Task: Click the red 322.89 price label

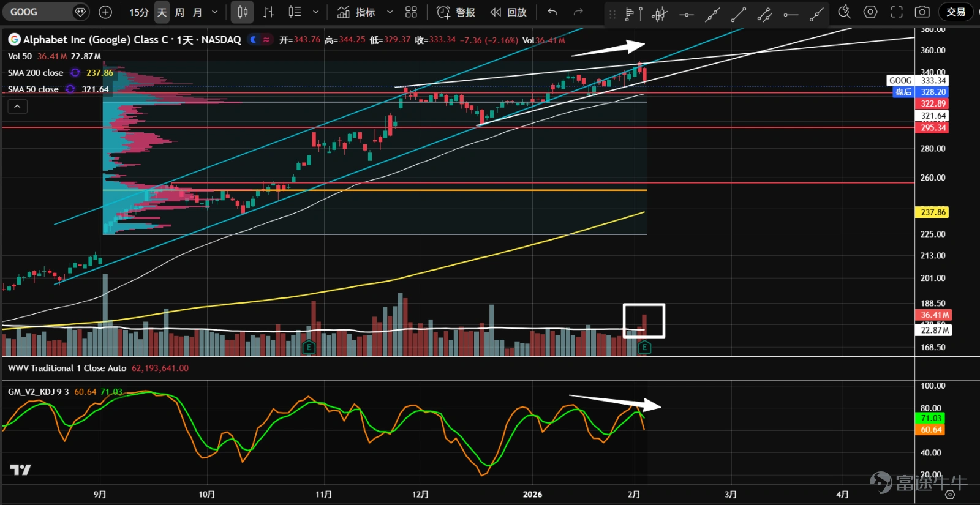Action: pos(933,103)
